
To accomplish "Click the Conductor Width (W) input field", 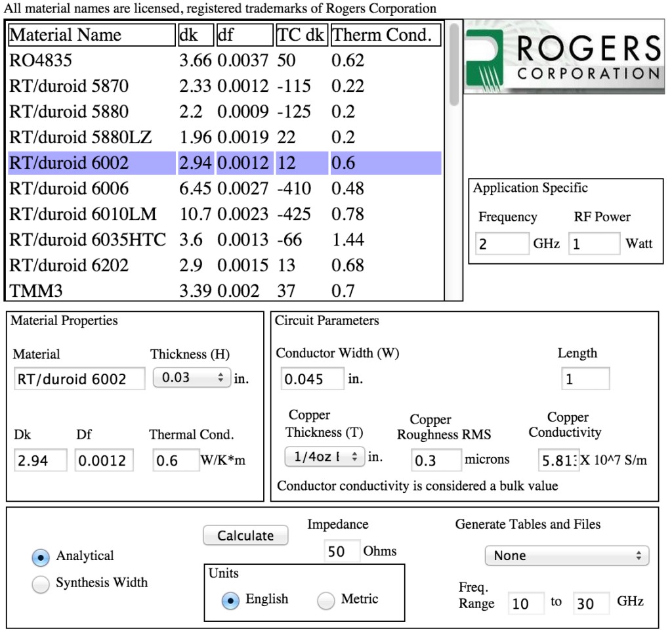I will (x=312, y=379).
